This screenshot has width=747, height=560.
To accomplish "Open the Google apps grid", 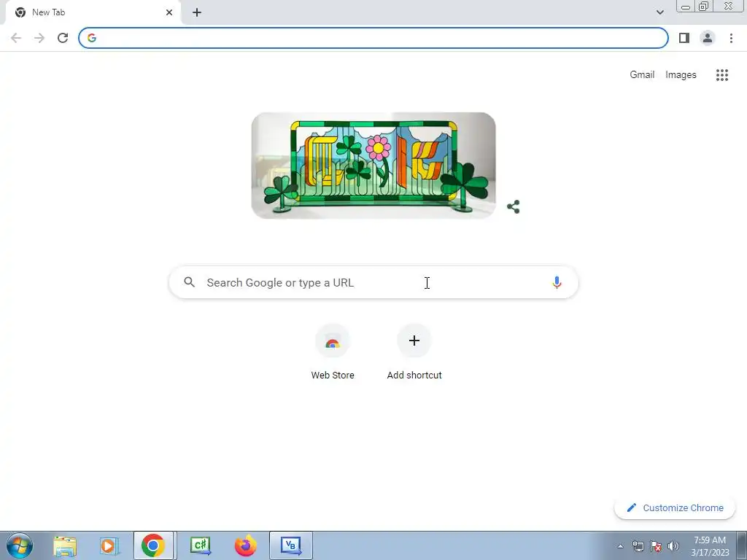I will 721,75.
